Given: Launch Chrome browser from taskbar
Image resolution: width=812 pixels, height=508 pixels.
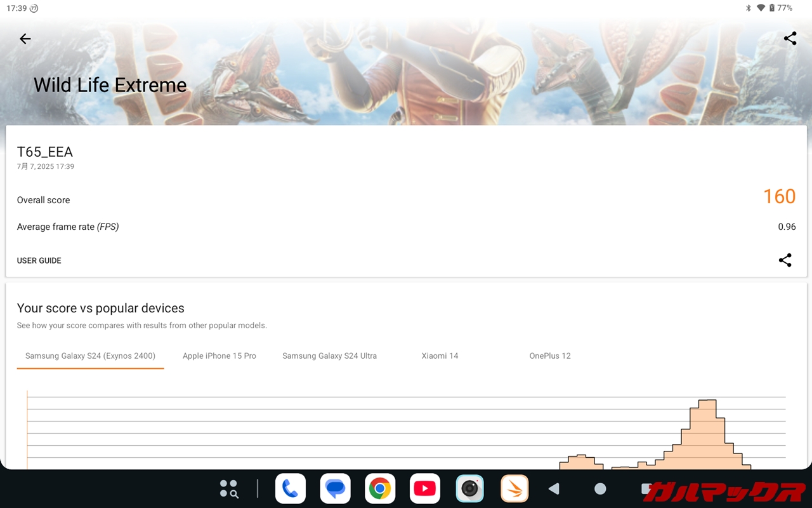Looking at the screenshot, I should click(x=380, y=488).
